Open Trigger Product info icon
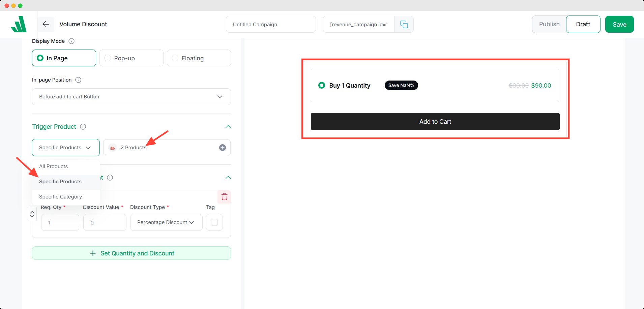Screen dimensions: 644x309 pos(83,127)
